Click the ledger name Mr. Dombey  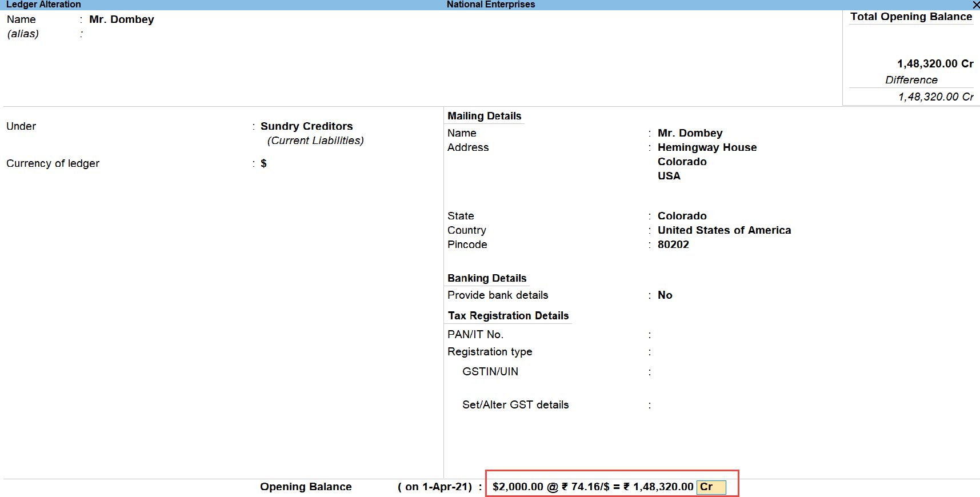coord(122,19)
